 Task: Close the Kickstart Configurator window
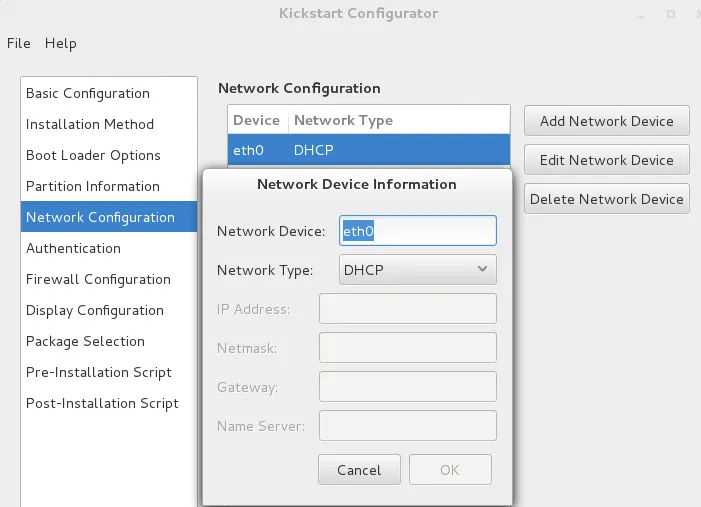[698, 14]
